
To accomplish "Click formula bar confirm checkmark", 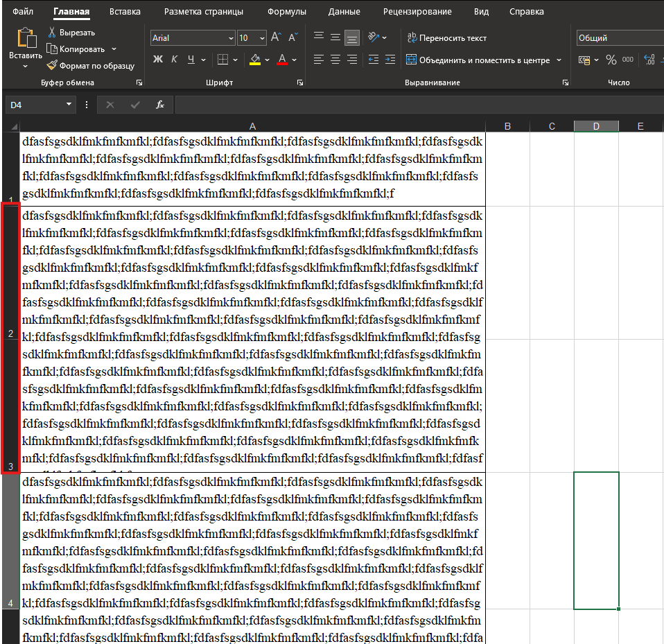I will point(136,105).
